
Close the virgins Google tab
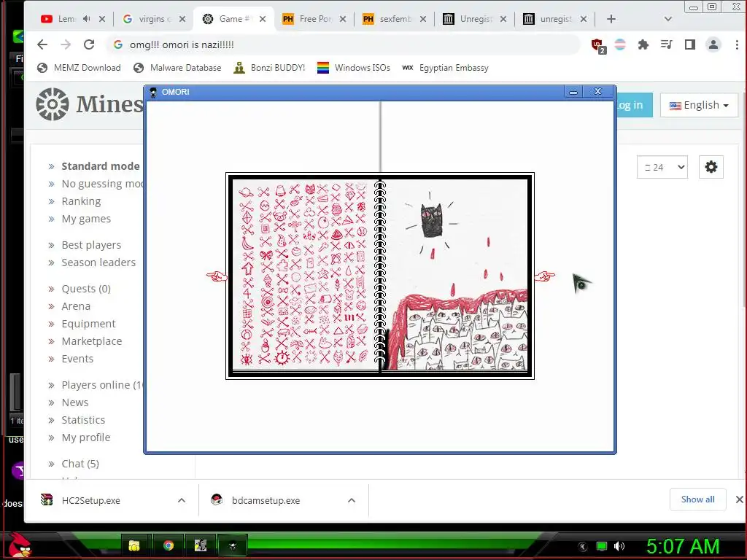point(182,19)
